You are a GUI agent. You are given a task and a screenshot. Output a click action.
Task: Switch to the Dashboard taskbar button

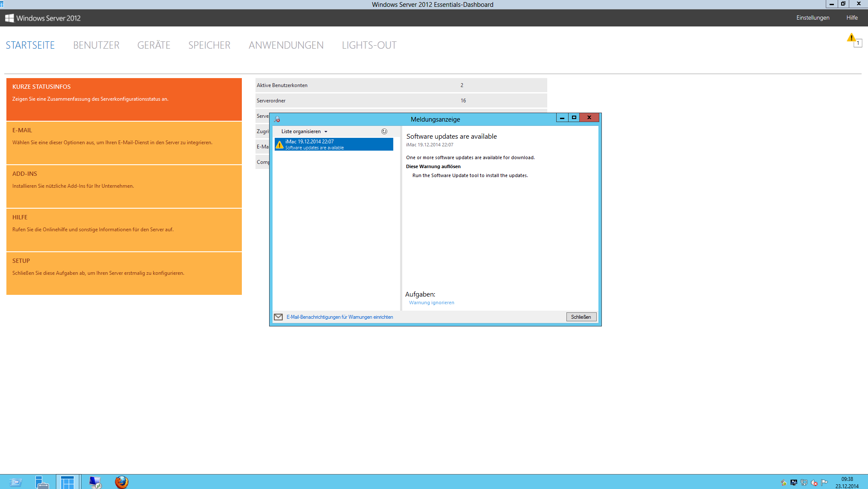coord(67,482)
